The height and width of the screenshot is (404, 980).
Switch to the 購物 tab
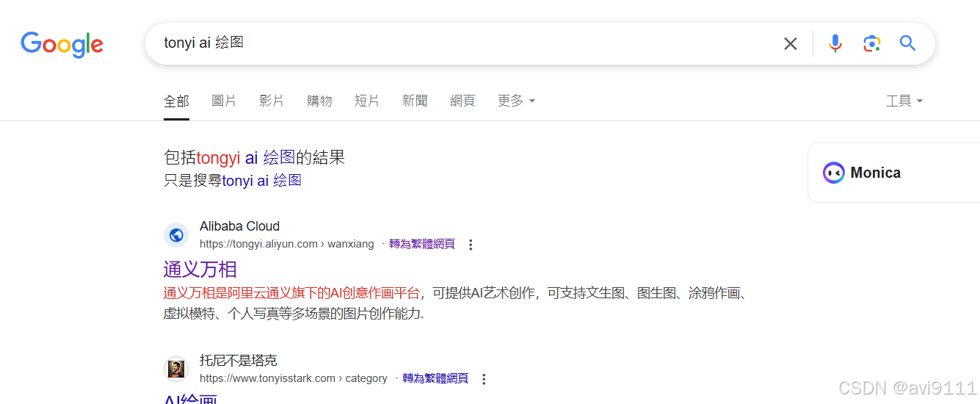319,101
